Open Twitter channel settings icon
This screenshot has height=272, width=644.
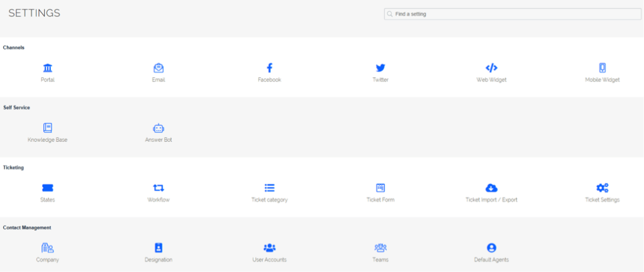click(380, 68)
